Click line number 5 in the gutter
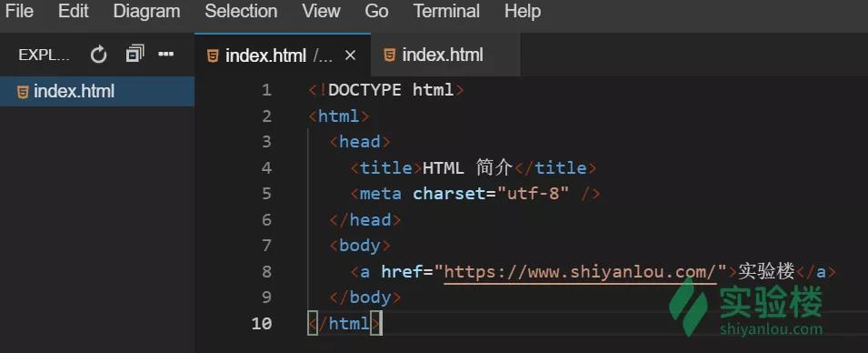868x353 pixels. click(x=267, y=194)
